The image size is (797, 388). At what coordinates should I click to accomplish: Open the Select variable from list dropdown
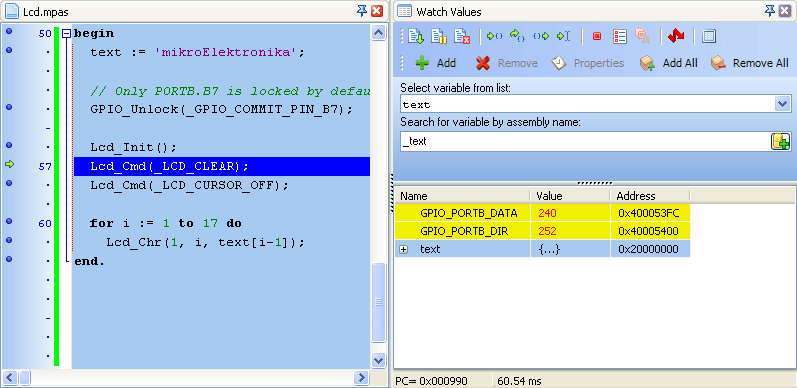click(782, 104)
